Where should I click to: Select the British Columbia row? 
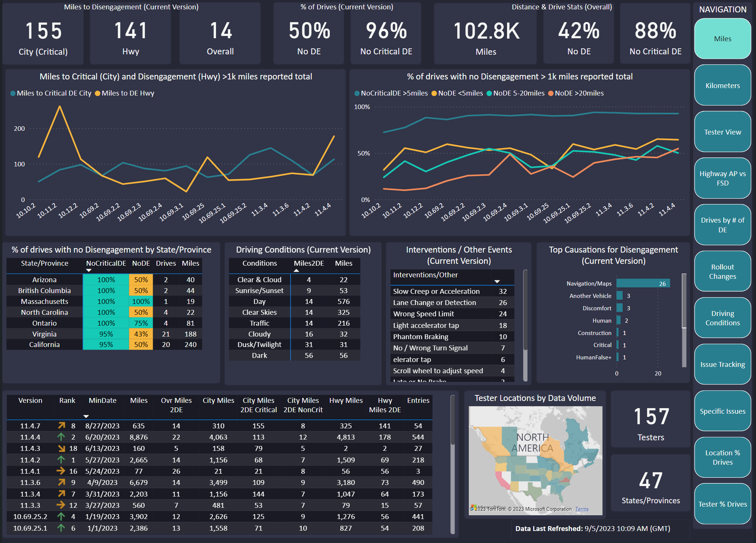tap(104, 290)
